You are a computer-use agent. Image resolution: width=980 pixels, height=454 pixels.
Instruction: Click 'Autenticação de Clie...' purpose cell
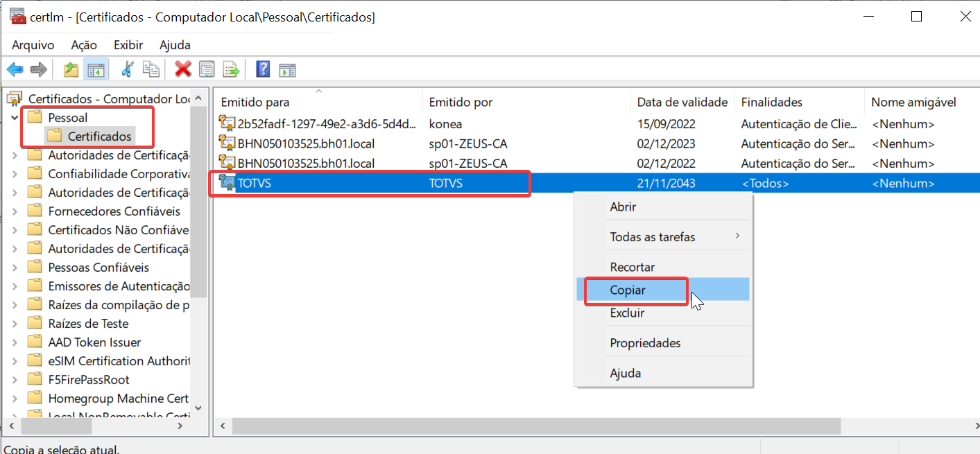pyautogui.click(x=800, y=124)
